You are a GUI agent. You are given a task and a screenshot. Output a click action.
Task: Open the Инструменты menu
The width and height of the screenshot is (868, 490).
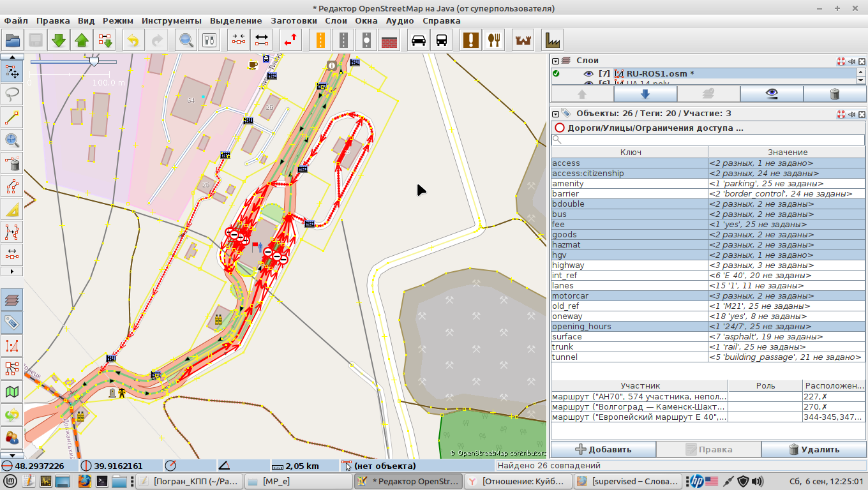pos(171,20)
